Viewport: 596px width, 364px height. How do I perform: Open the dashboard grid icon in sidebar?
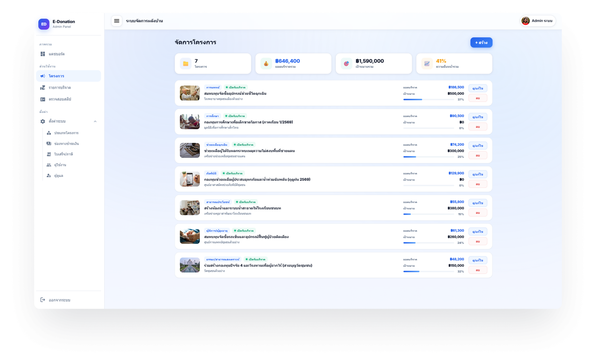pos(43,54)
